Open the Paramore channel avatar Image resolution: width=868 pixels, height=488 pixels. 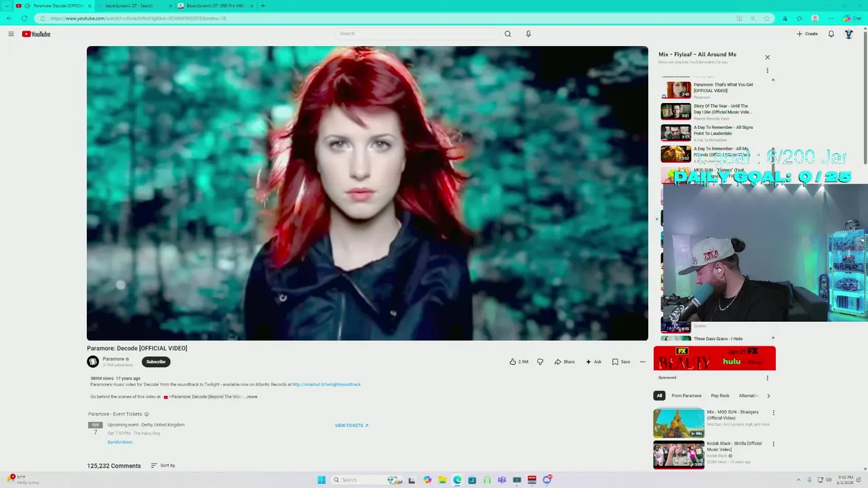point(93,362)
